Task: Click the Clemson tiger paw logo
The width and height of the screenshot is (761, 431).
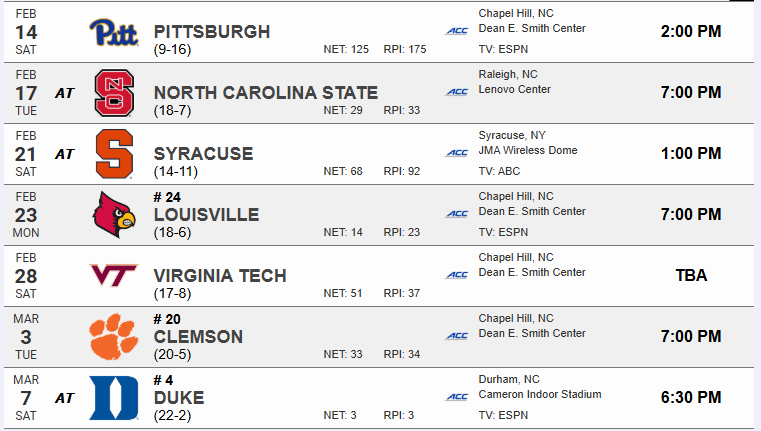Action: 115,337
